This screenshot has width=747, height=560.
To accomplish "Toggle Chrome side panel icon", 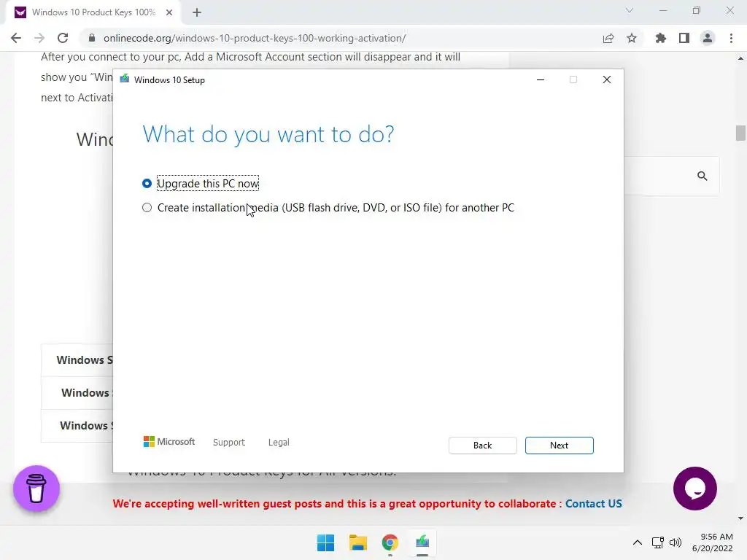I will coord(684,38).
